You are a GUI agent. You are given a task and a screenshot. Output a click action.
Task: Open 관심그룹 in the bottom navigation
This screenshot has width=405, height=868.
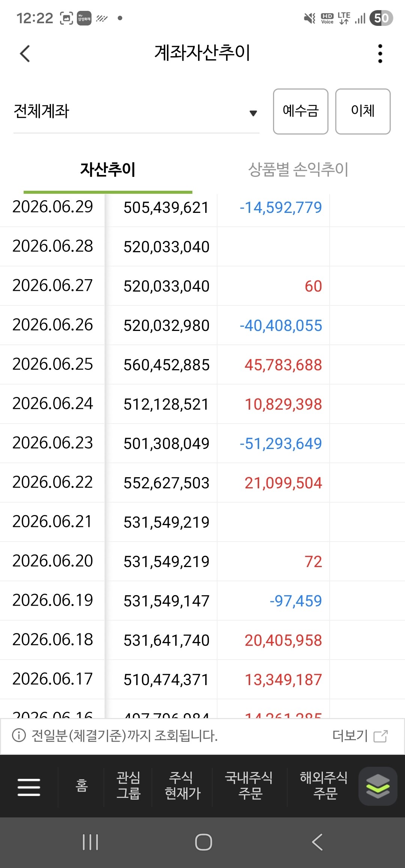[128, 786]
